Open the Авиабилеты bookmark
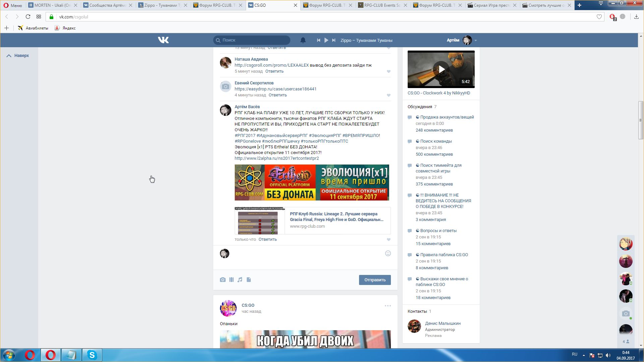 click(33, 28)
